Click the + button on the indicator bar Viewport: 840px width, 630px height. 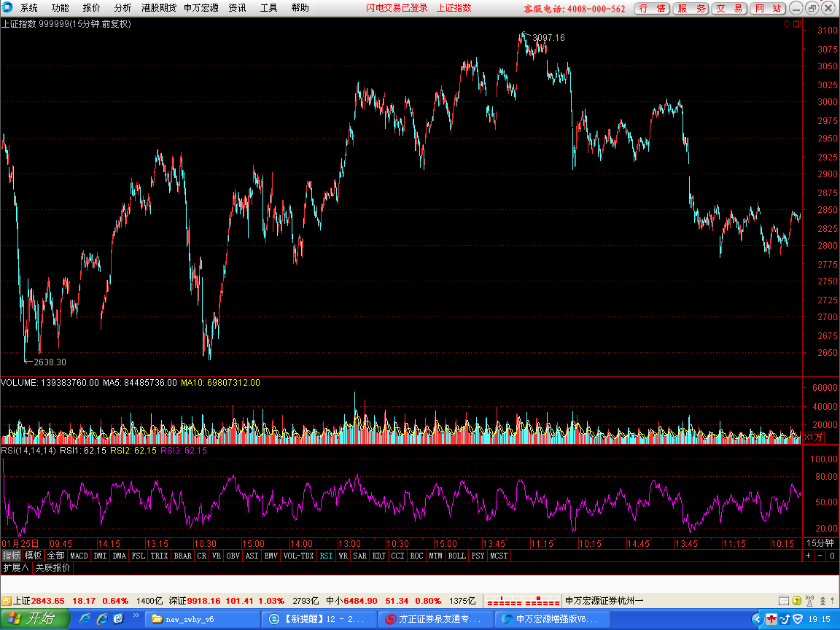(x=809, y=556)
